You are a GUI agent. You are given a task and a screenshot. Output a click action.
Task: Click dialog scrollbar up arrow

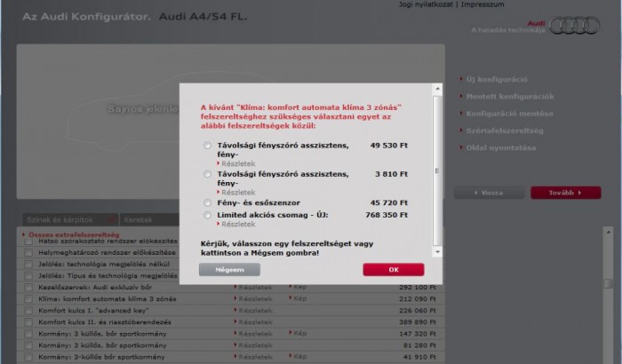[437, 89]
